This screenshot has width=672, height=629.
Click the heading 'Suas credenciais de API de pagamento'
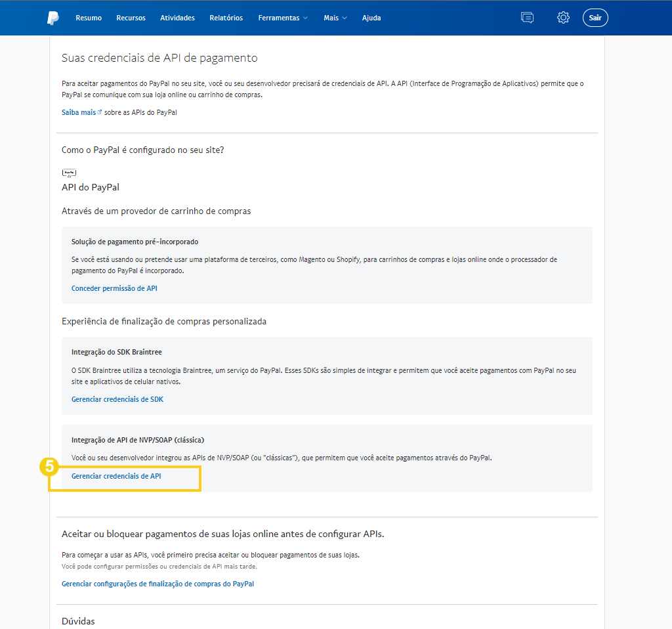(x=159, y=58)
